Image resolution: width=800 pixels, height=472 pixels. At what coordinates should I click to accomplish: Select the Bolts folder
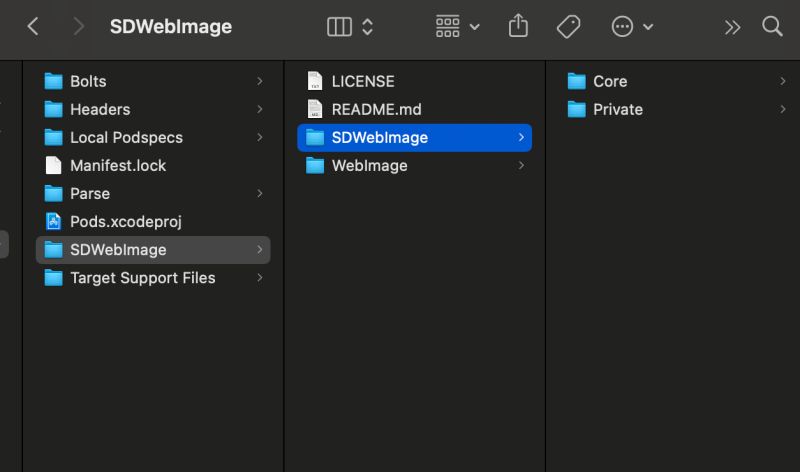tap(153, 82)
